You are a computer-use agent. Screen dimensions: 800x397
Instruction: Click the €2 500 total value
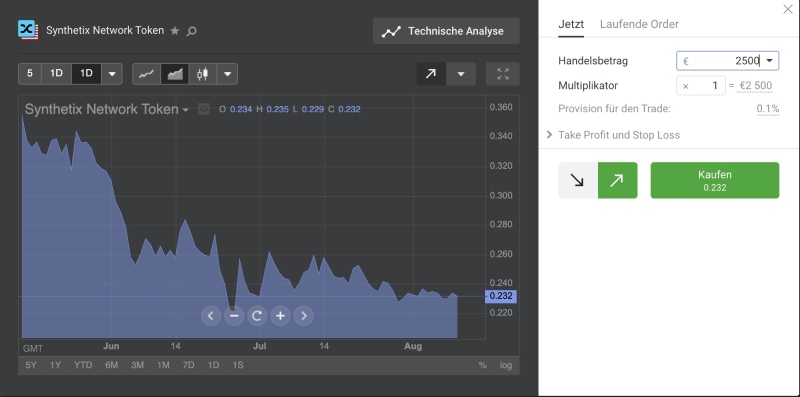point(755,86)
